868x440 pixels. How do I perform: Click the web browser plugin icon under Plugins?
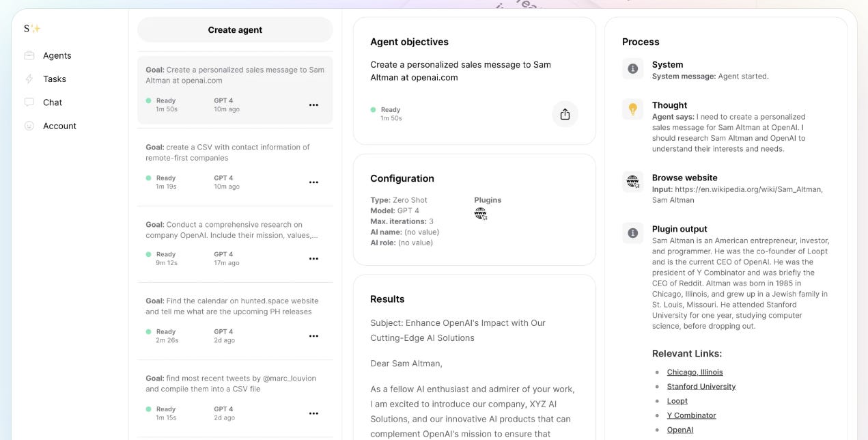481,213
